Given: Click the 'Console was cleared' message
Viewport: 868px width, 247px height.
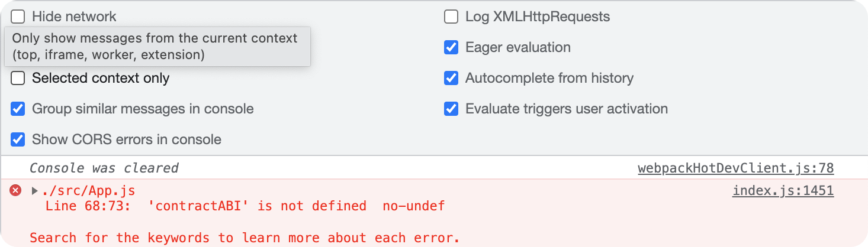Looking at the screenshot, I should [x=104, y=168].
